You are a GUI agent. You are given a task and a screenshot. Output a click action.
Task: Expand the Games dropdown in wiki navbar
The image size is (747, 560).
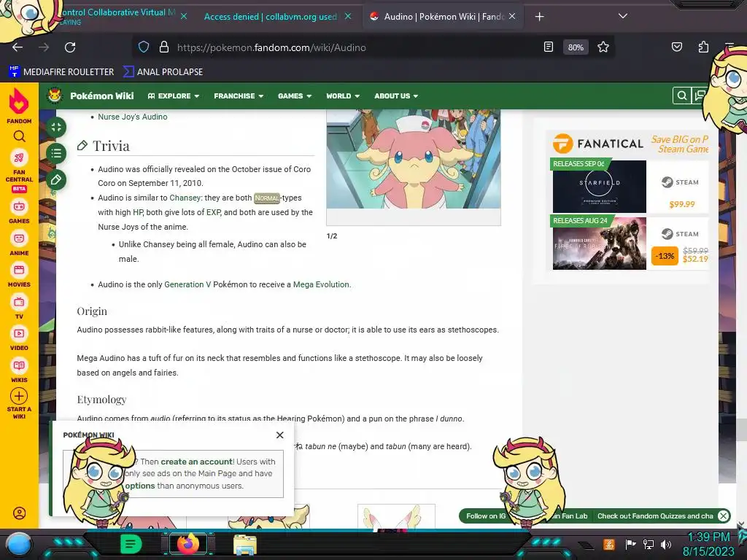(x=295, y=96)
